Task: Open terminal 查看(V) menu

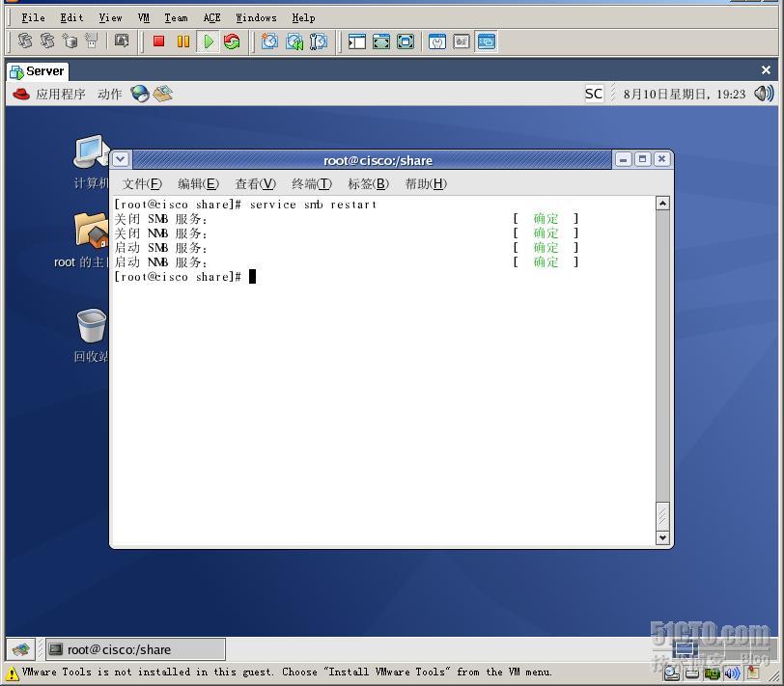Action: click(255, 184)
